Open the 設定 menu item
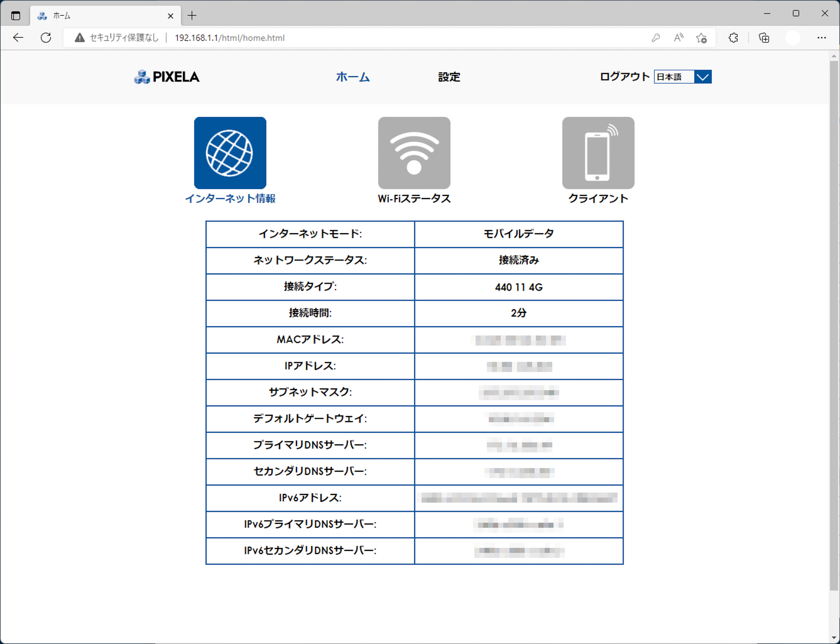840x644 pixels. pos(449,77)
